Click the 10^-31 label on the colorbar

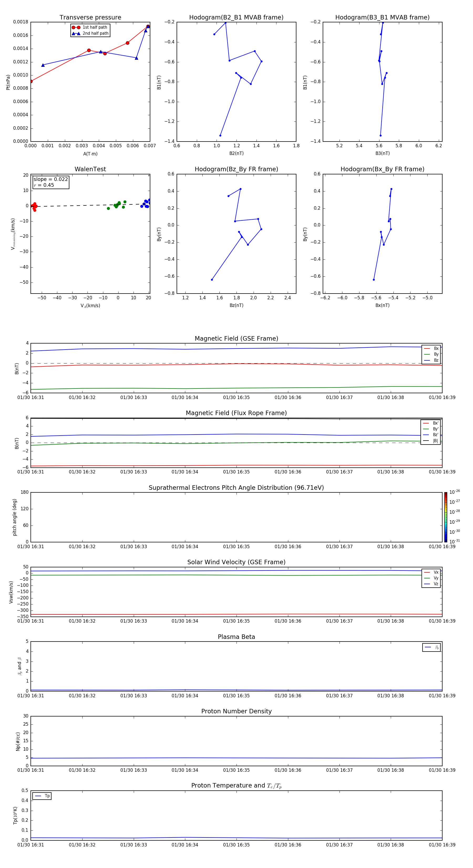click(455, 542)
